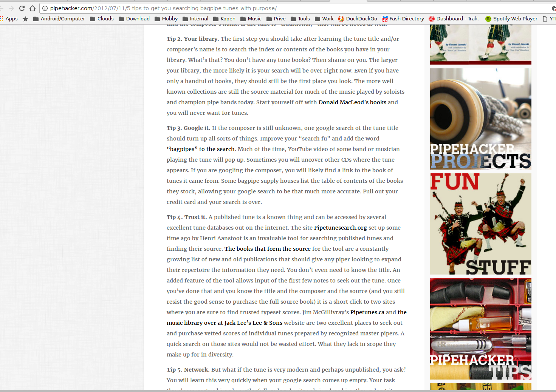Screen dimensions: 556x392
Task: Open the Fash Directory bookmark
Action: pyautogui.click(x=403, y=19)
